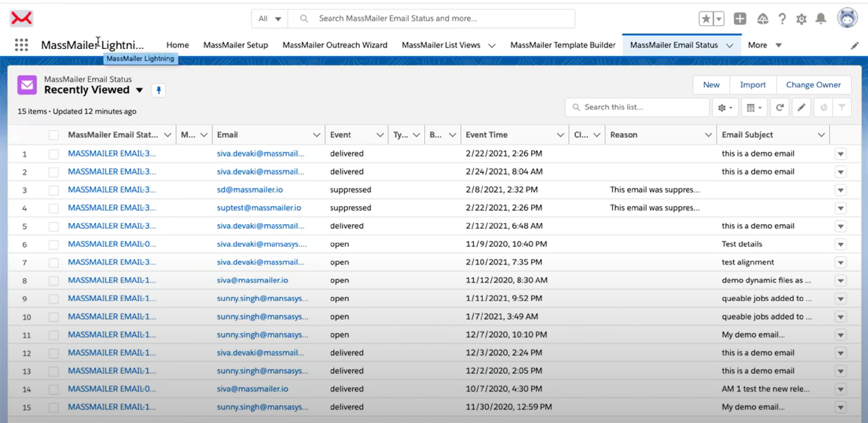Click the Import button
This screenshot has width=868, height=423.
(x=753, y=85)
